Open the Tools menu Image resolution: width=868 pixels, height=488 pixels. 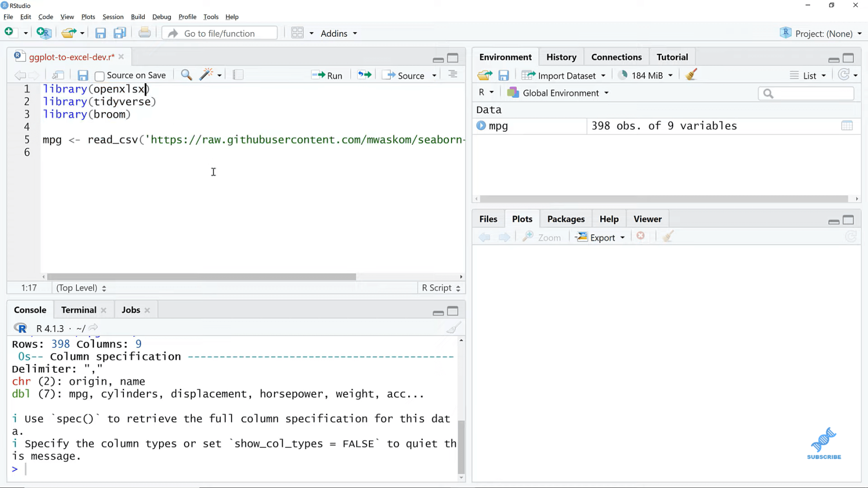click(x=211, y=17)
